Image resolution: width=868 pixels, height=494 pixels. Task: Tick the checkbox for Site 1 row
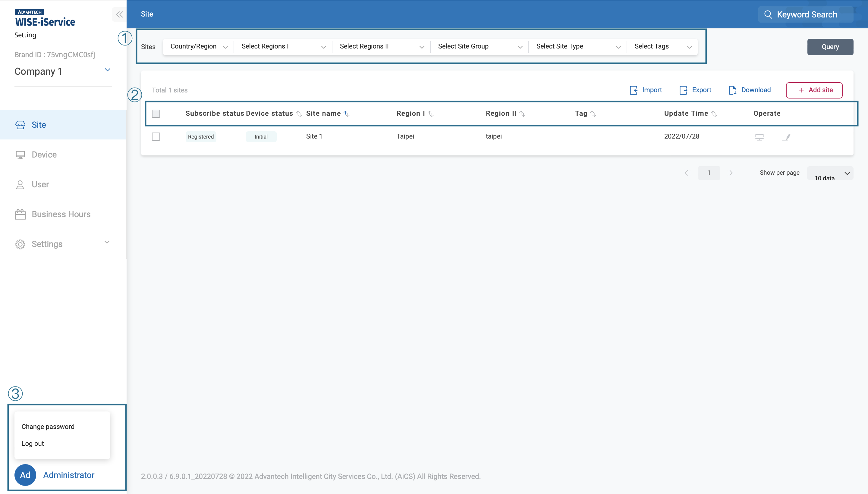coord(156,137)
